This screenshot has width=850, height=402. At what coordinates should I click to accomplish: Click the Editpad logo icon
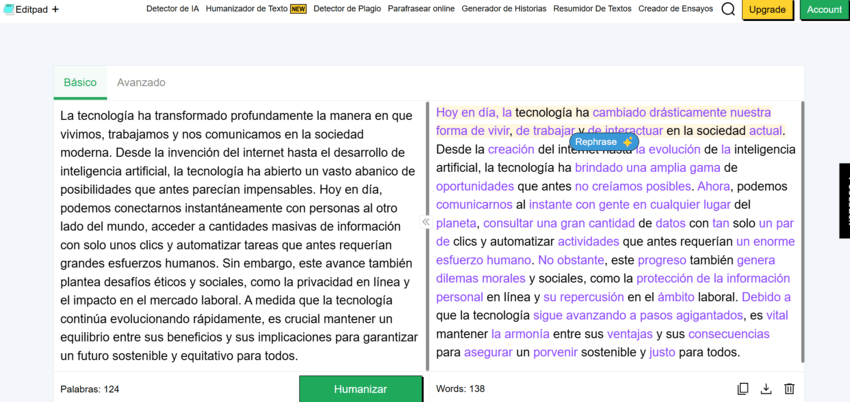click(x=9, y=9)
